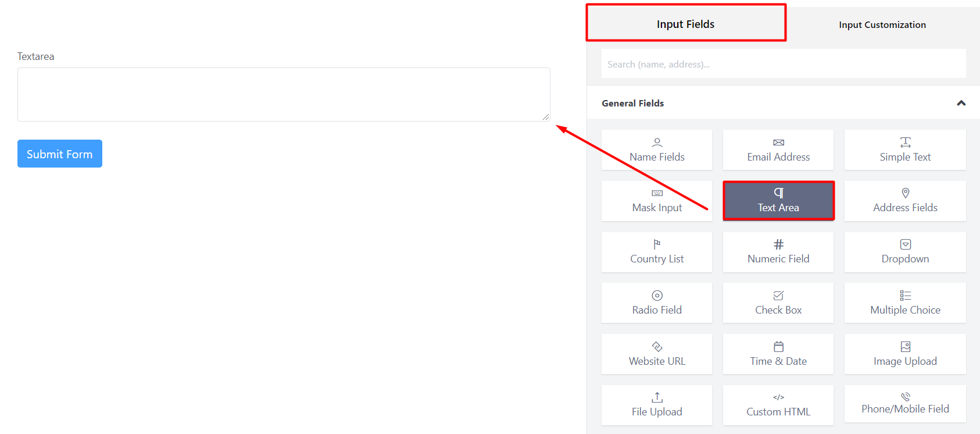Add a File Upload element

[656, 404]
